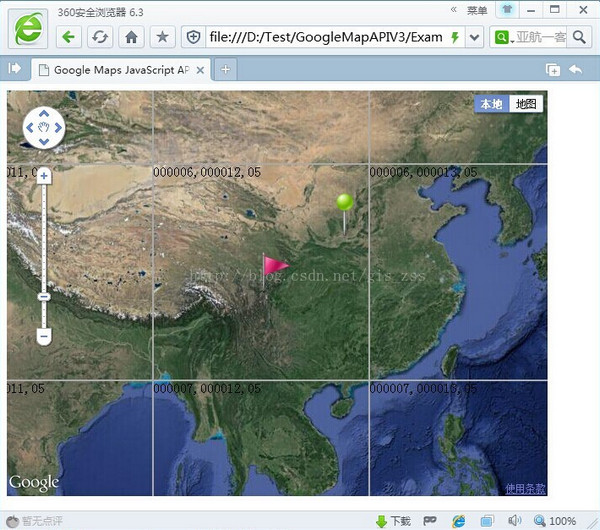The image size is (600, 530).
Task: Pan the map left
Action: pos(29,128)
